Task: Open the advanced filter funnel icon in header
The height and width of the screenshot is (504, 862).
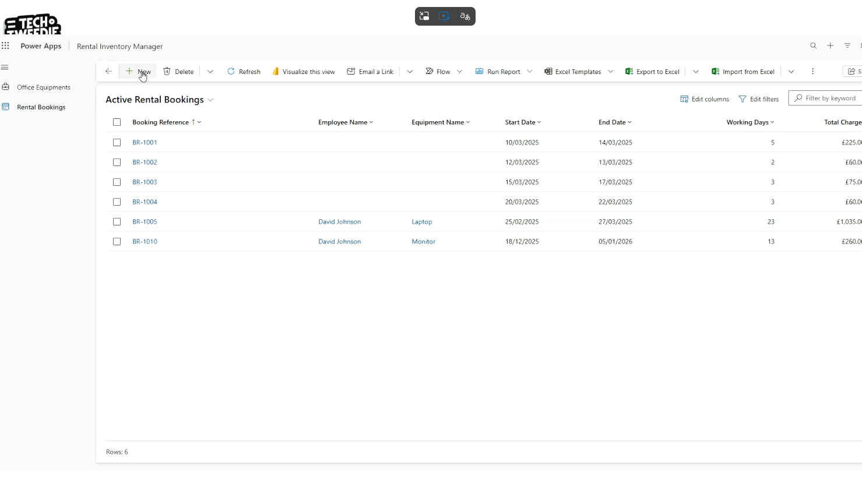Action: (847, 46)
